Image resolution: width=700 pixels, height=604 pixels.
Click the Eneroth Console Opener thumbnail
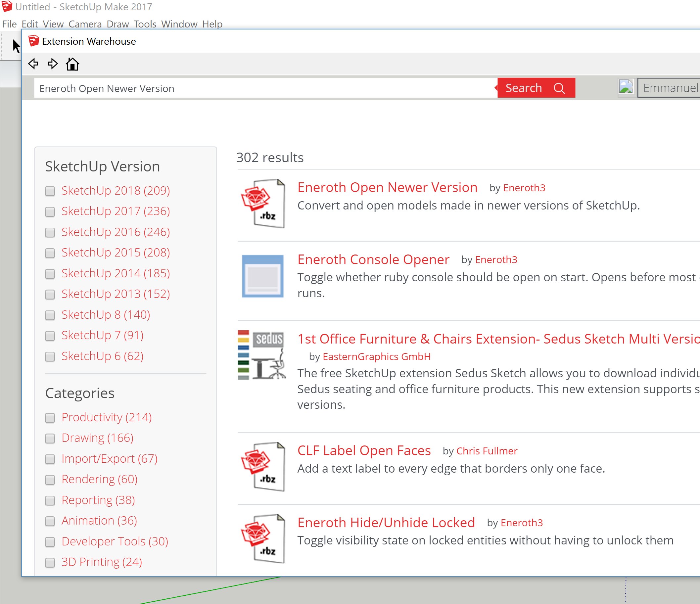(x=262, y=276)
